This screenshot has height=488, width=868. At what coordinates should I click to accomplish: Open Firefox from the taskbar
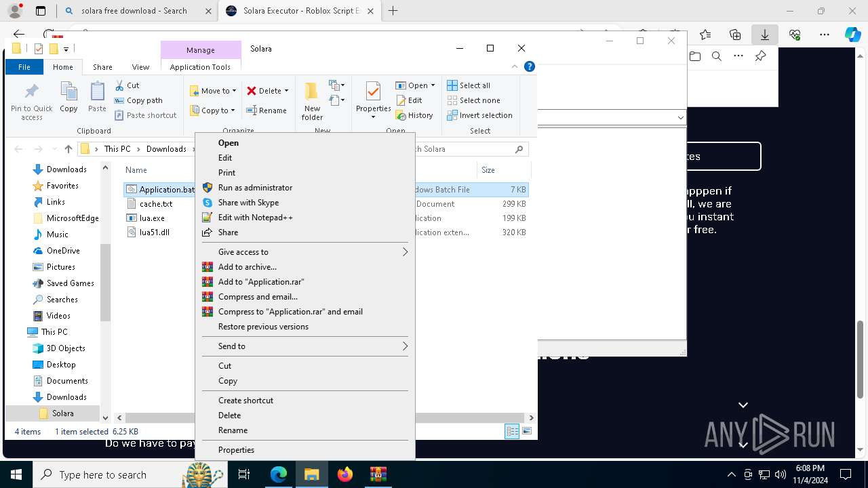[x=345, y=474]
